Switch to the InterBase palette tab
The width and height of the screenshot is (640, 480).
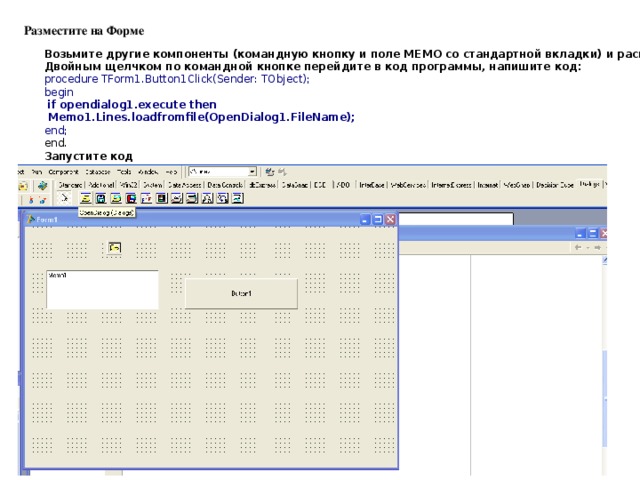click(372, 185)
